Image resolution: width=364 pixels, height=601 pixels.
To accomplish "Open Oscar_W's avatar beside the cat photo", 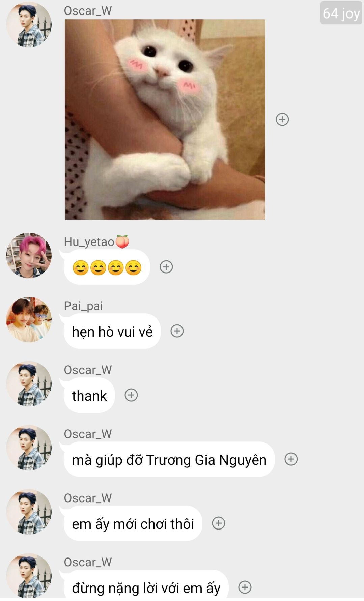I will [x=29, y=24].
